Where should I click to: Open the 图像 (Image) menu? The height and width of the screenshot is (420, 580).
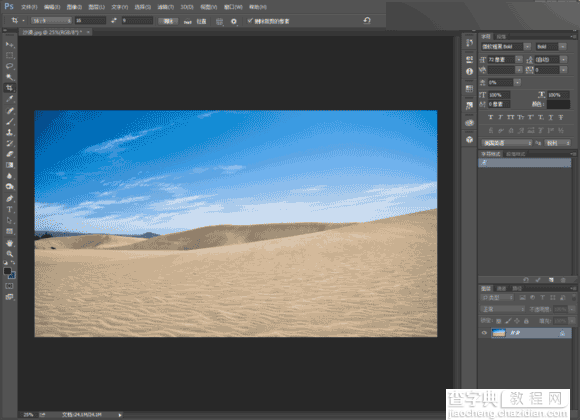tap(74, 7)
